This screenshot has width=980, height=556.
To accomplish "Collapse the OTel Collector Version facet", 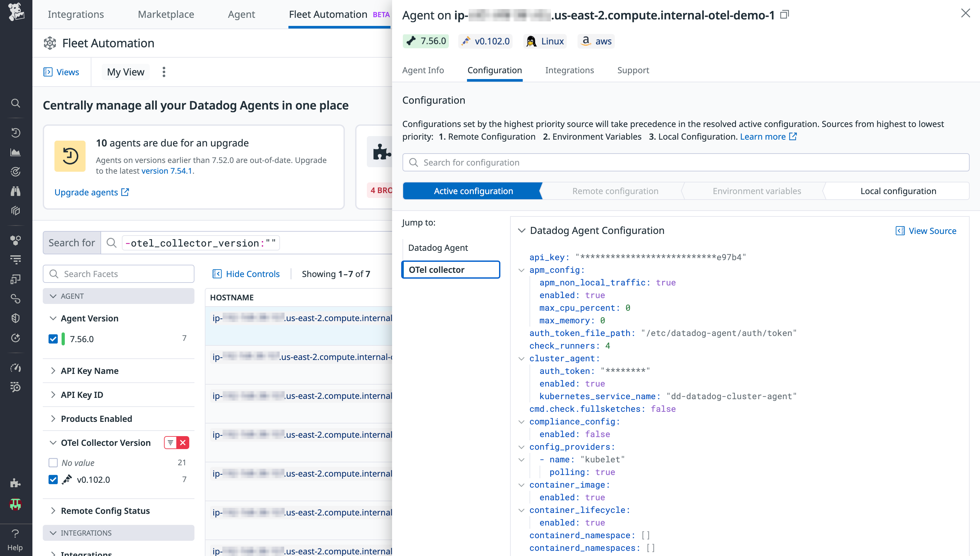I will (x=53, y=443).
